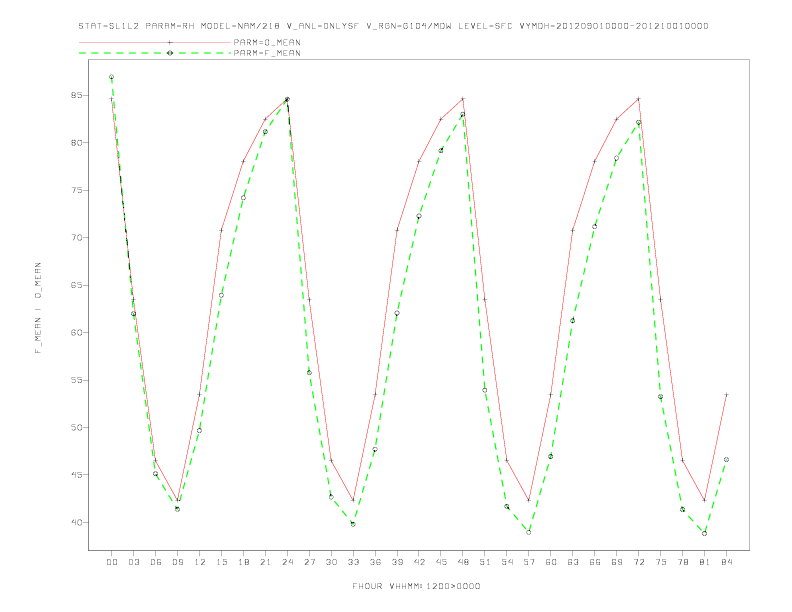792x612 pixels.
Task: Click the O_MEAN plus marker at hour 48
Action: coord(463,99)
